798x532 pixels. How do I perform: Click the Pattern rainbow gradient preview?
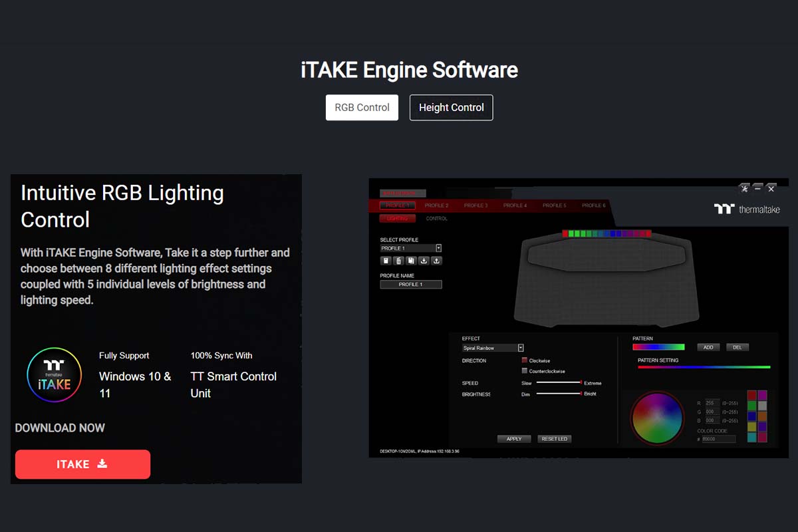[658, 346]
